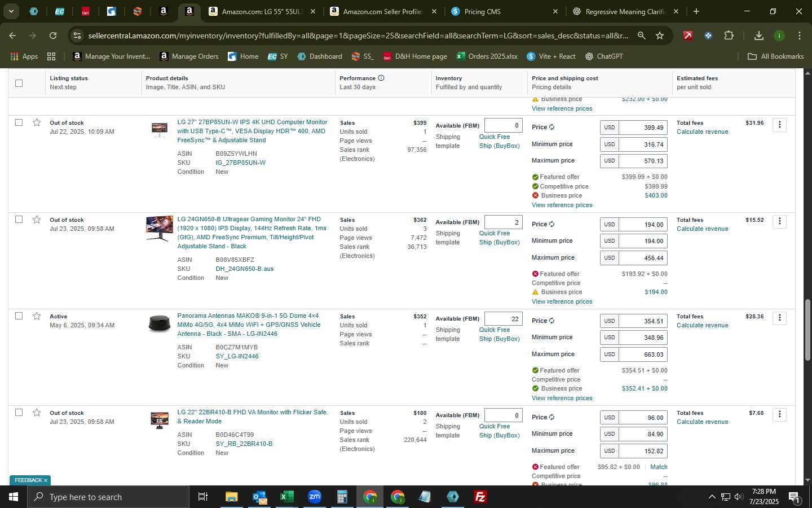
Task: Favorite the LG 24GN650-B listing star
Action: tap(37, 220)
